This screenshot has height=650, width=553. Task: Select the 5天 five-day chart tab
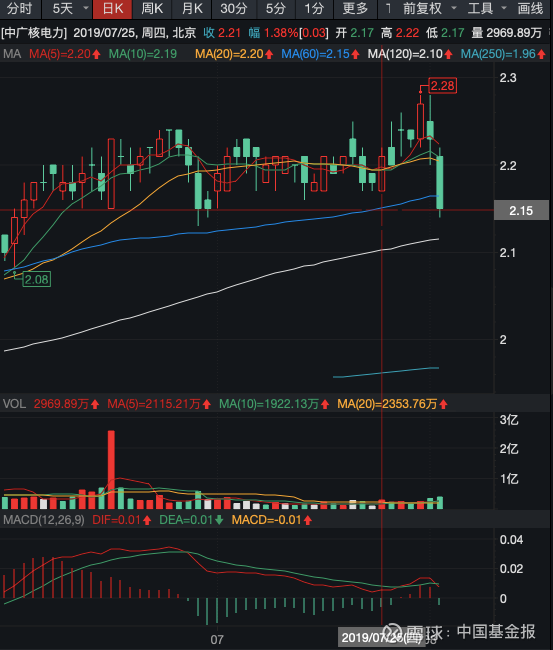click(63, 9)
